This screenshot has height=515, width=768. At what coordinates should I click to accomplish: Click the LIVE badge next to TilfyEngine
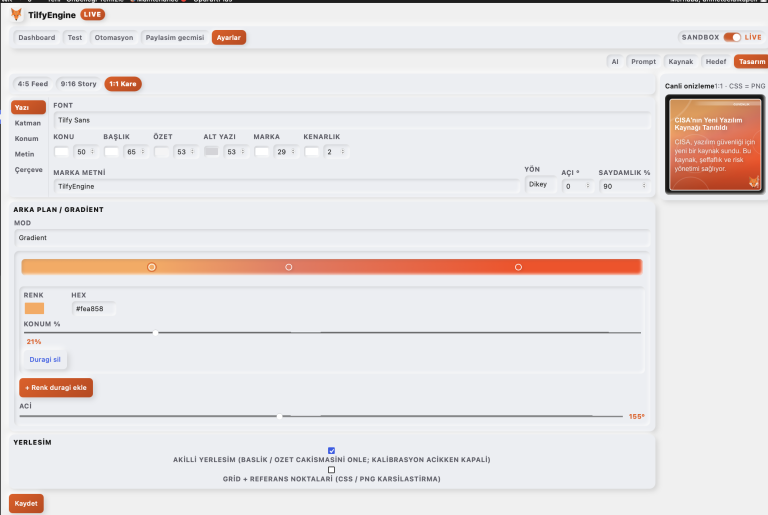[93, 15]
